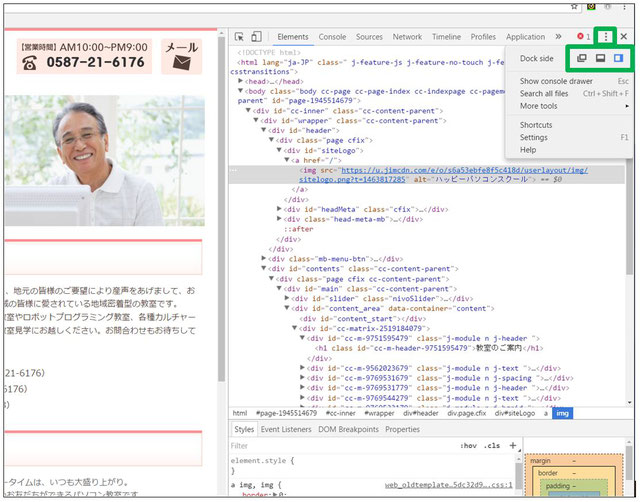Select Help in the menu
This screenshot has height=502, width=640.
coord(569,150)
